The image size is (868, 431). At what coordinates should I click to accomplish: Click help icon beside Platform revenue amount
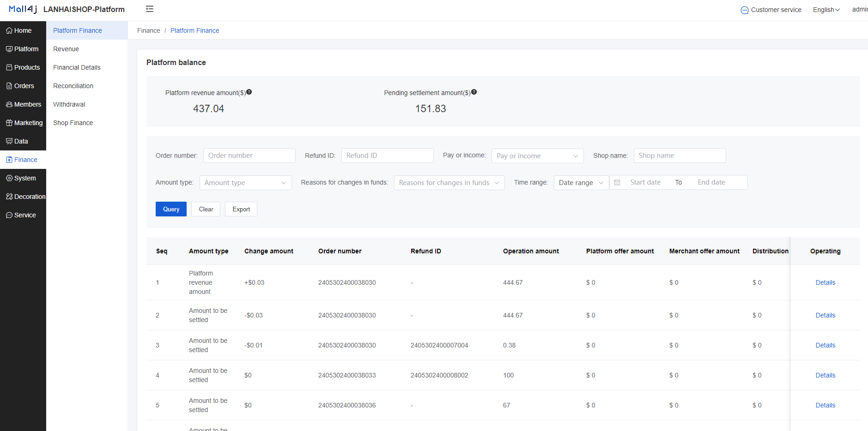point(249,92)
